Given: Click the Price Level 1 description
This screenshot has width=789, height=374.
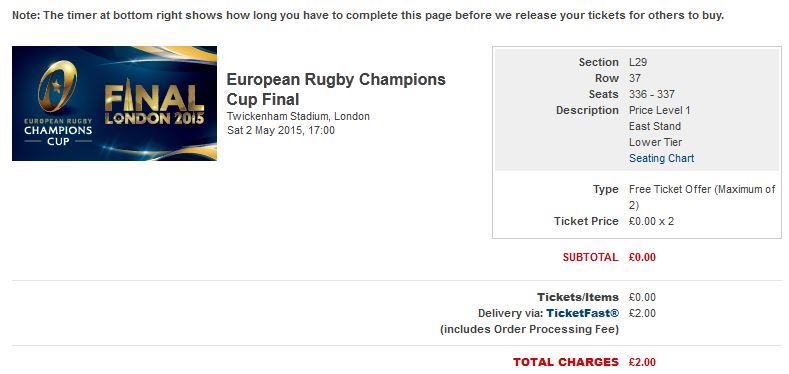Looking at the screenshot, I should (659, 110).
